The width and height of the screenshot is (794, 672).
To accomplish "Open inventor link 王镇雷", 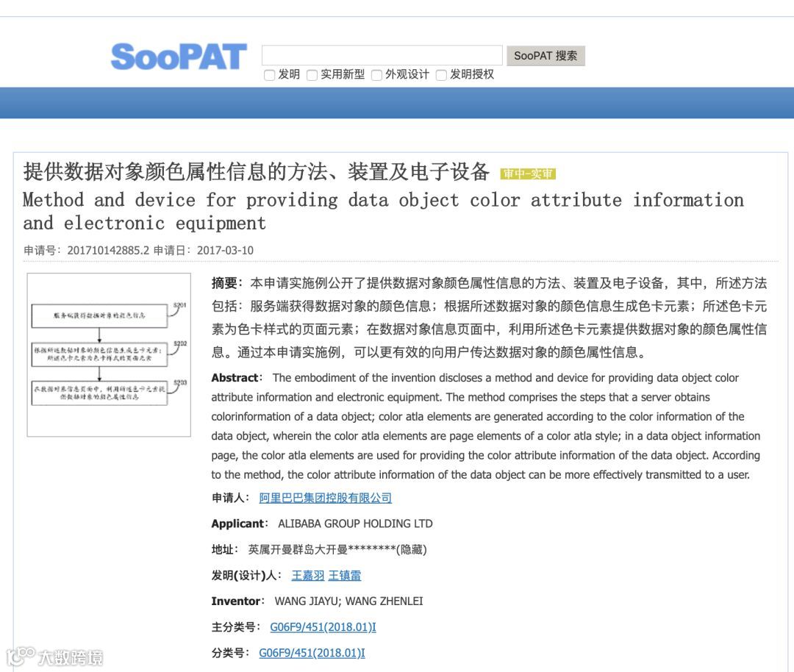I will click(345, 575).
